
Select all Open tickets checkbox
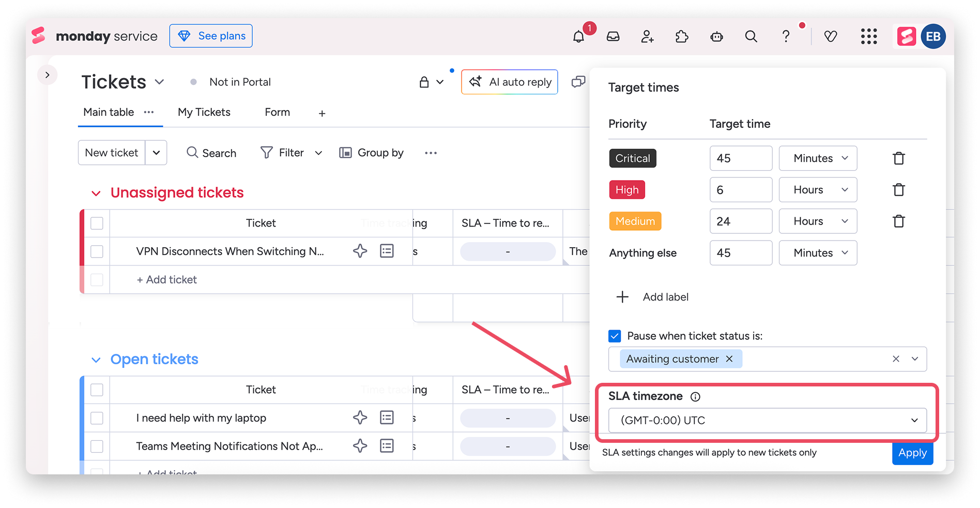[97, 390]
